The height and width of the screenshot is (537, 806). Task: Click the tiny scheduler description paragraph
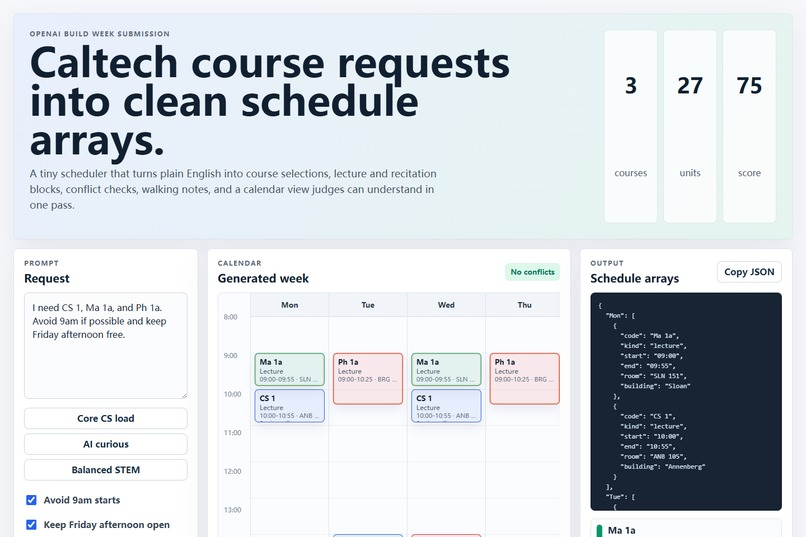[x=233, y=189]
